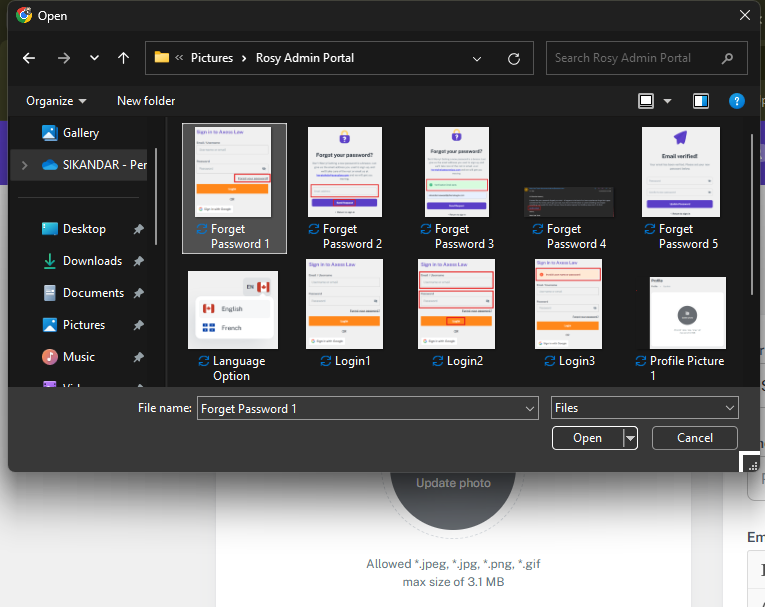Open Gallery in the sidebar
Viewport: 765px width, 607px height.
pyautogui.click(x=80, y=133)
